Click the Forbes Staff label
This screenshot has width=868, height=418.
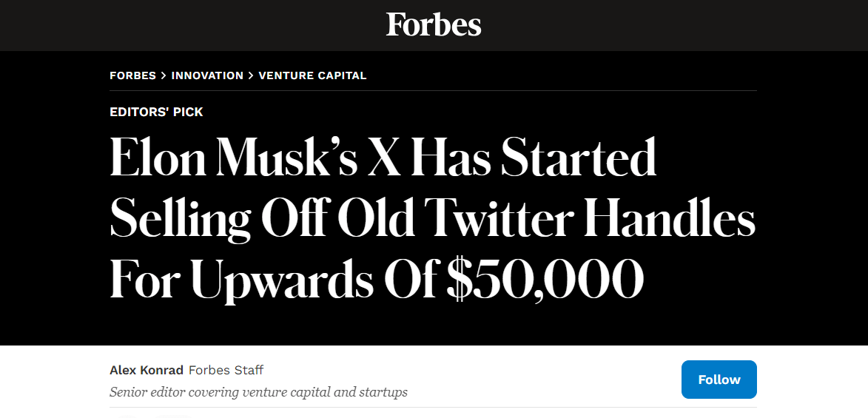click(226, 370)
